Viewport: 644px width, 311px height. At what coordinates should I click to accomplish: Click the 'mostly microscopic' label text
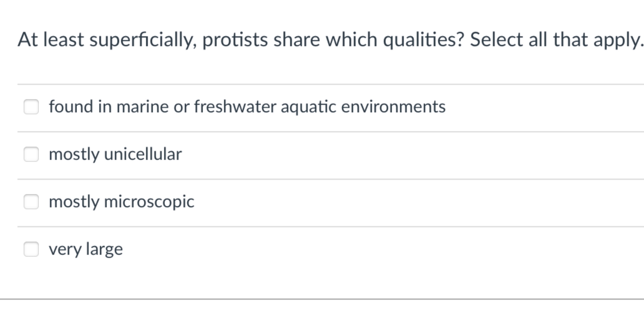click(122, 202)
